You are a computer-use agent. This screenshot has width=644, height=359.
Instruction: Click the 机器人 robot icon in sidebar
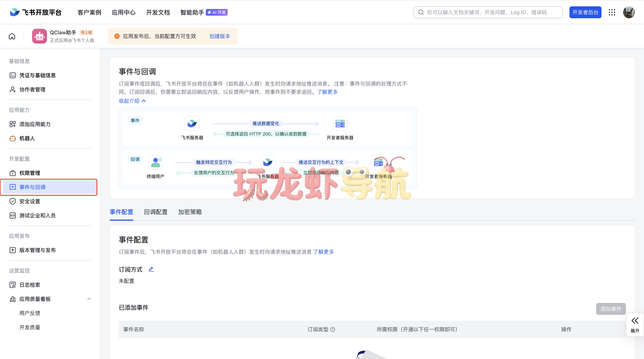[12, 138]
